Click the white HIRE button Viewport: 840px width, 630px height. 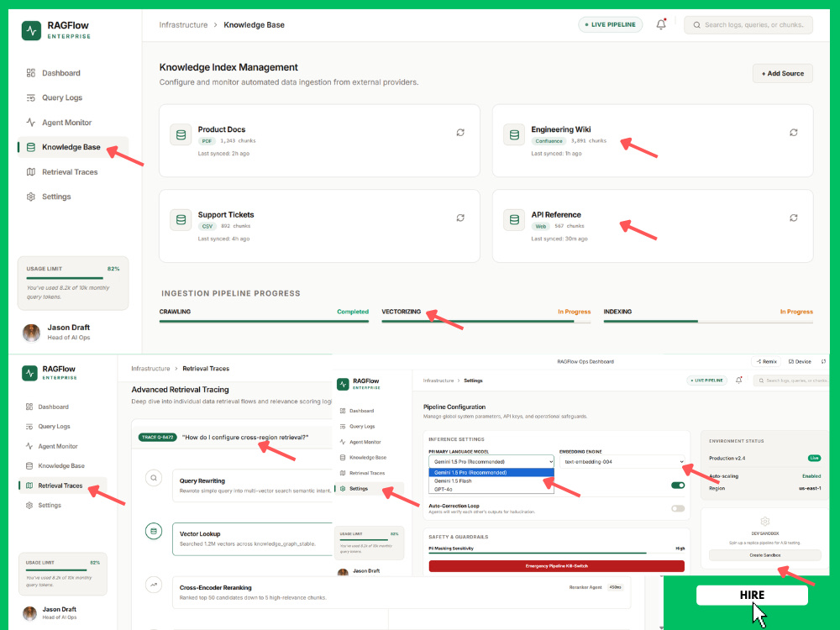click(752, 596)
